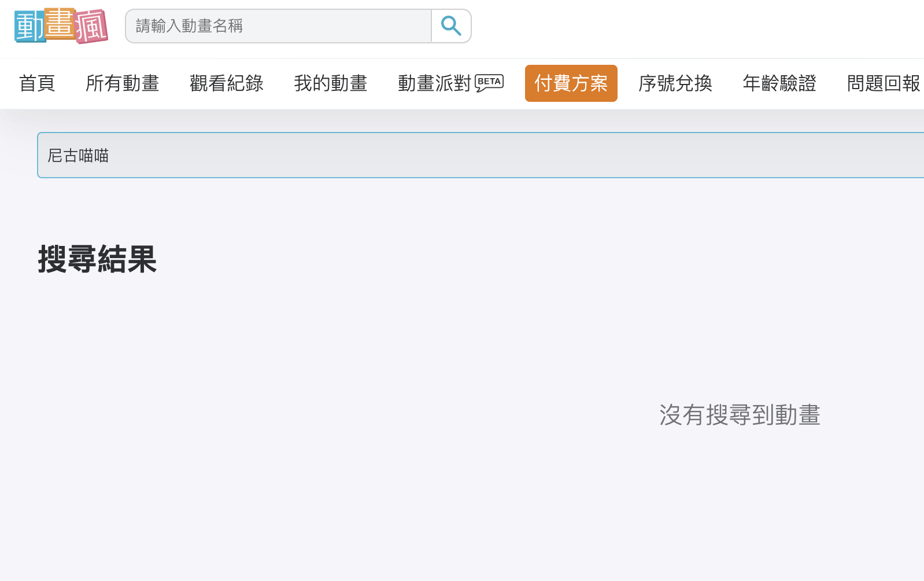Screen dimensions: 924x581
Task: Open the 序號兌換 page
Action: pyautogui.click(x=675, y=83)
